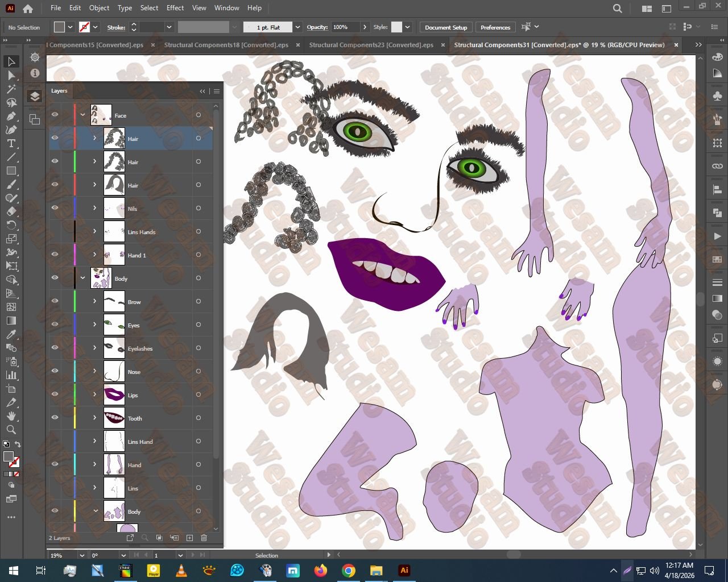Select the Paintbrush tool
This screenshot has width=728, height=582.
tap(11, 184)
